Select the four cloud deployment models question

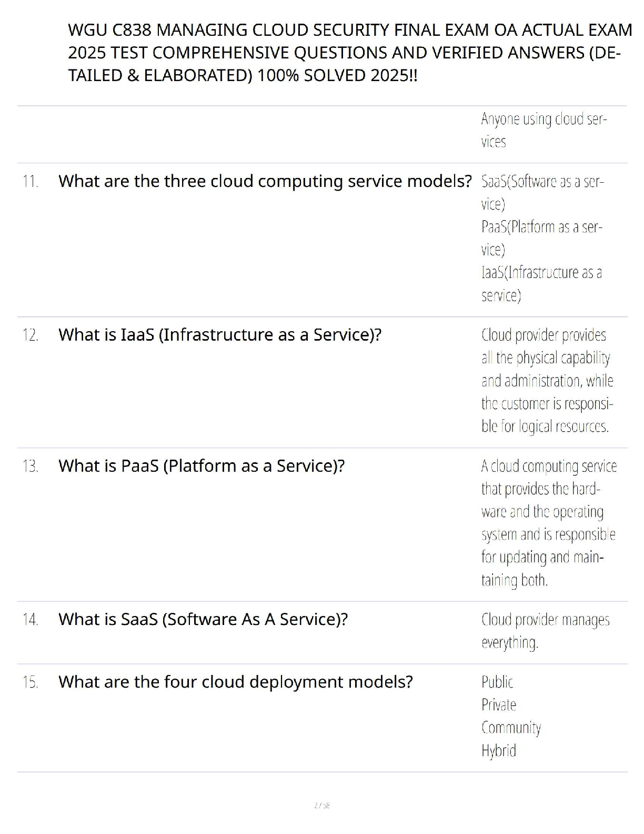tap(235, 682)
